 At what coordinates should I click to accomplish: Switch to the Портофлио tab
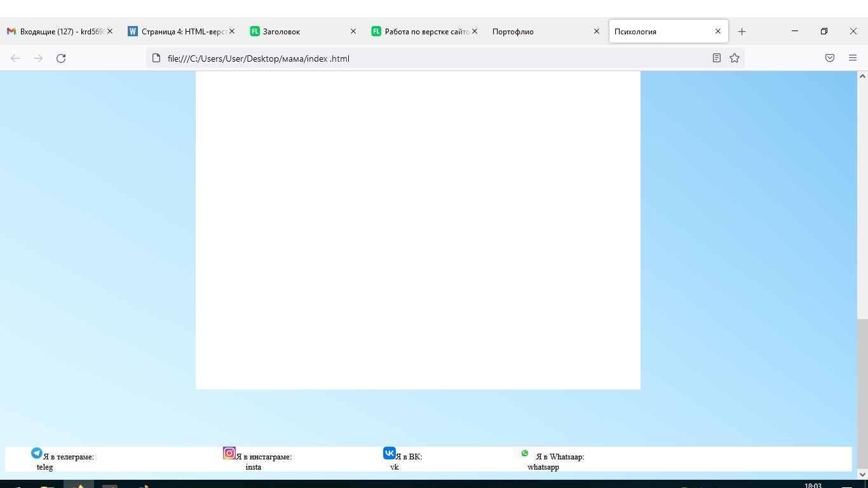[546, 31]
